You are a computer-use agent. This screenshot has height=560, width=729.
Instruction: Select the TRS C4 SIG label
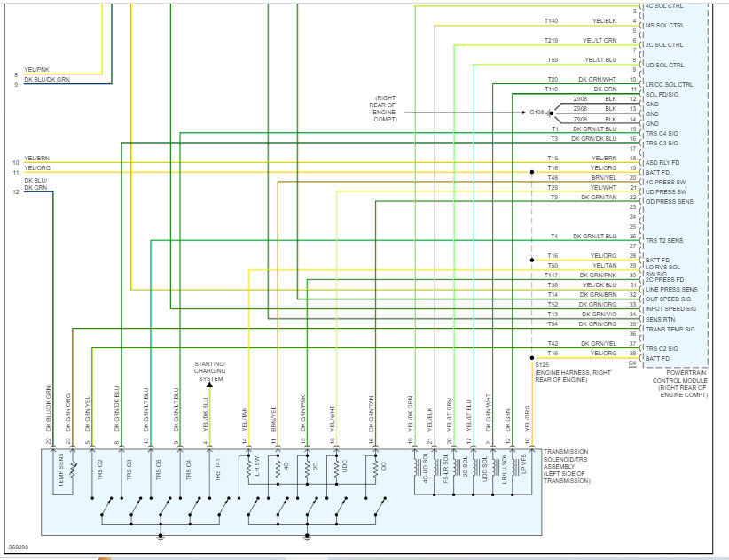662,134
